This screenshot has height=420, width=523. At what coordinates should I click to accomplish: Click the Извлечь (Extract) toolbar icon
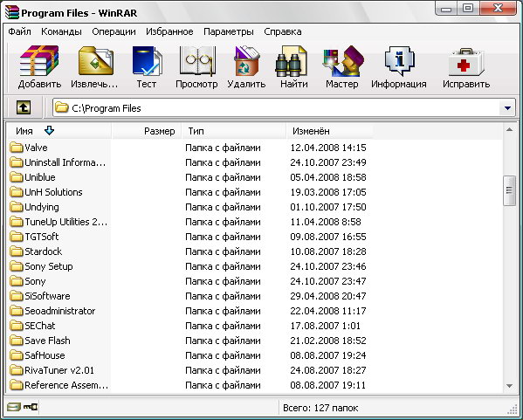[x=96, y=61]
